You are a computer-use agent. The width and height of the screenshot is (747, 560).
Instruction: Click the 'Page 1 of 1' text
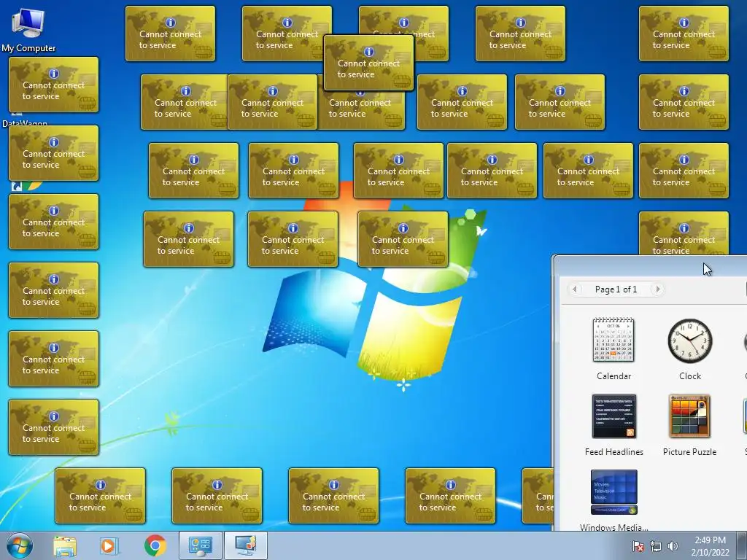click(x=616, y=289)
